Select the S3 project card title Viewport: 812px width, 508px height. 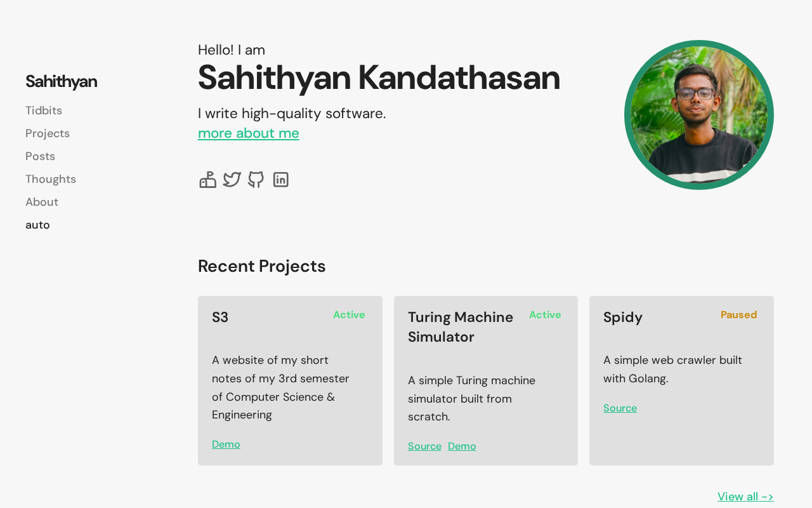click(x=220, y=317)
